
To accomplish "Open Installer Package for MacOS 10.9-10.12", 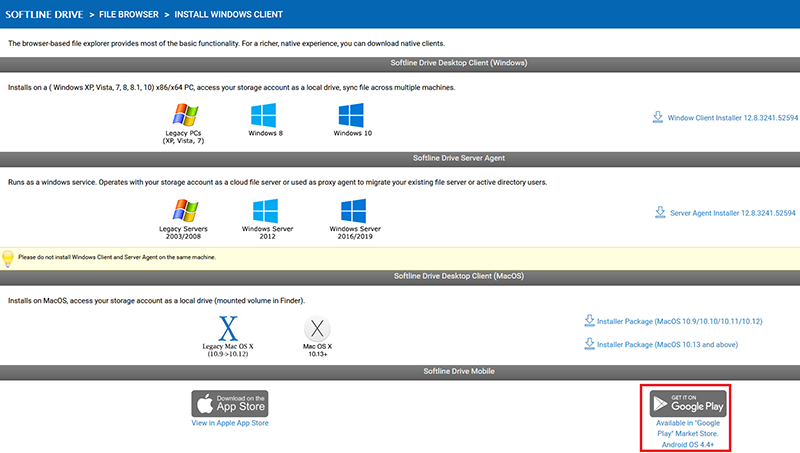I will pyautogui.click(x=679, y=322).
